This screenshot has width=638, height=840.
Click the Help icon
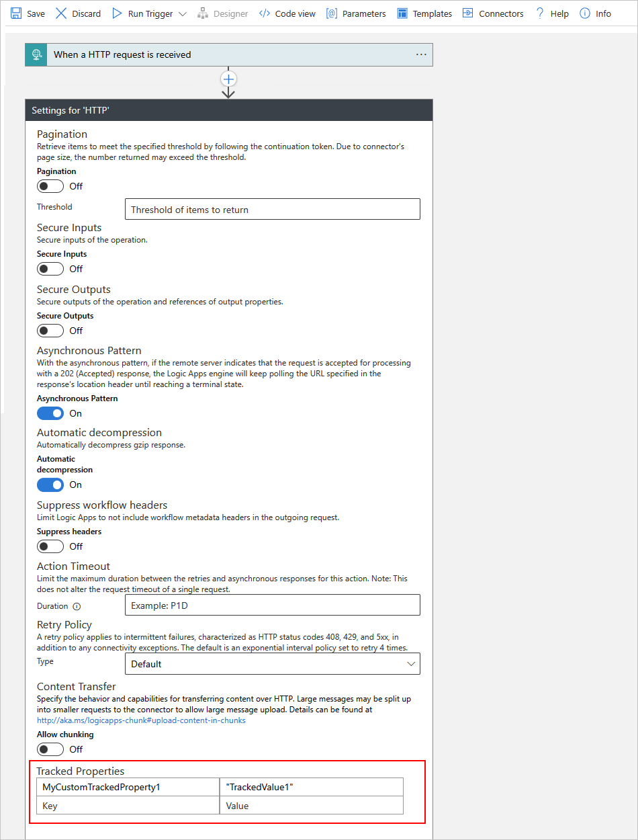541,13
